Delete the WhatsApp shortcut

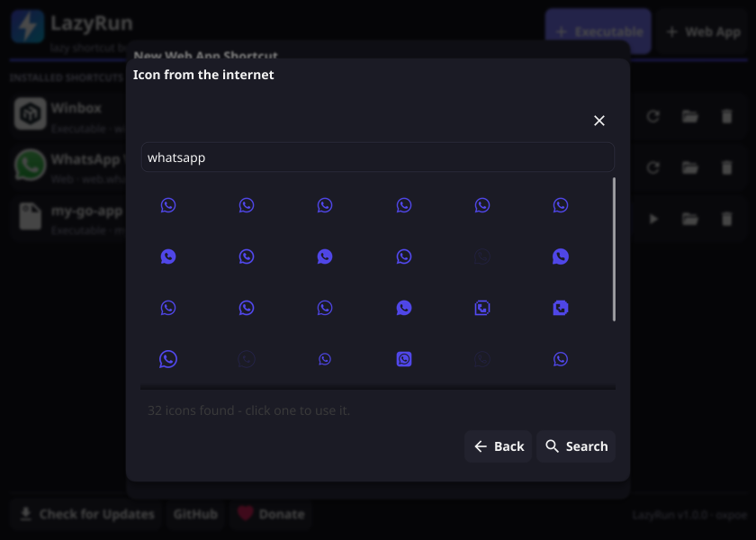point(726,167)
